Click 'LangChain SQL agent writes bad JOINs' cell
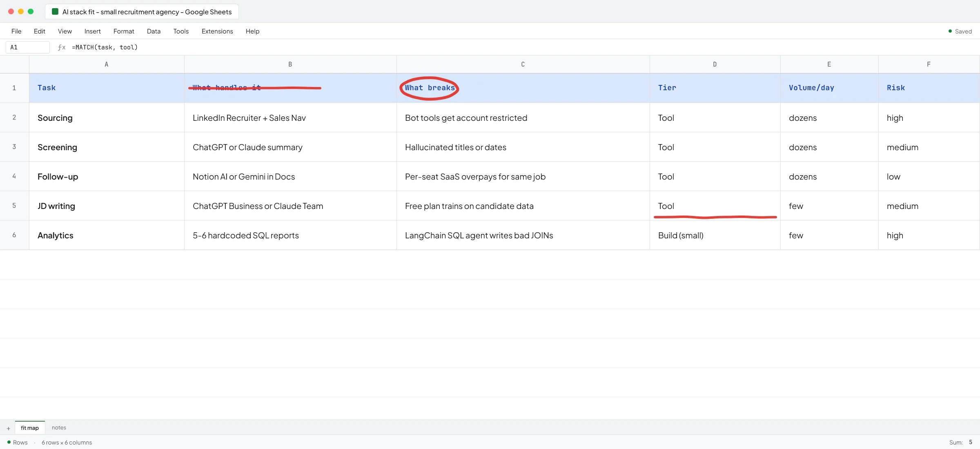The image size is (980, 449). coord(523,235)
